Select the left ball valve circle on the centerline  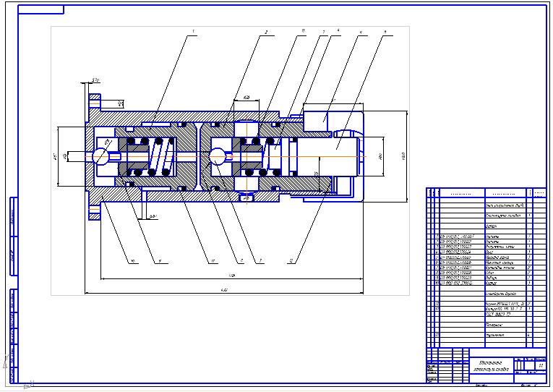pyautogui.click(x=100, y=155)
